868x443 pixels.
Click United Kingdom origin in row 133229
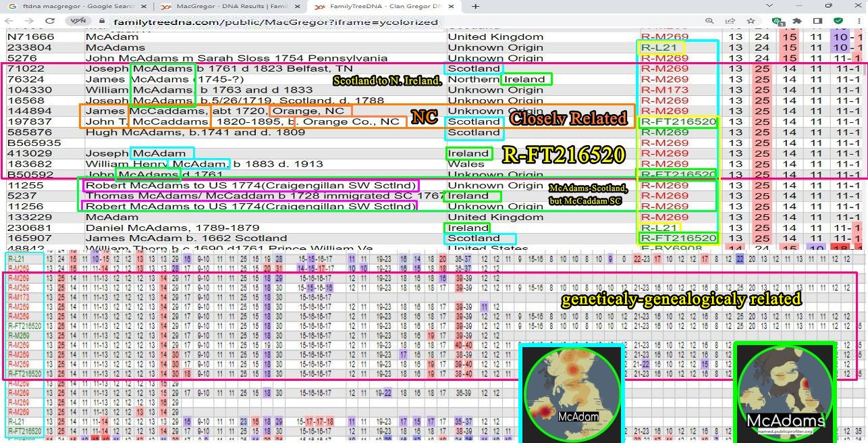[x=495, y=217]
